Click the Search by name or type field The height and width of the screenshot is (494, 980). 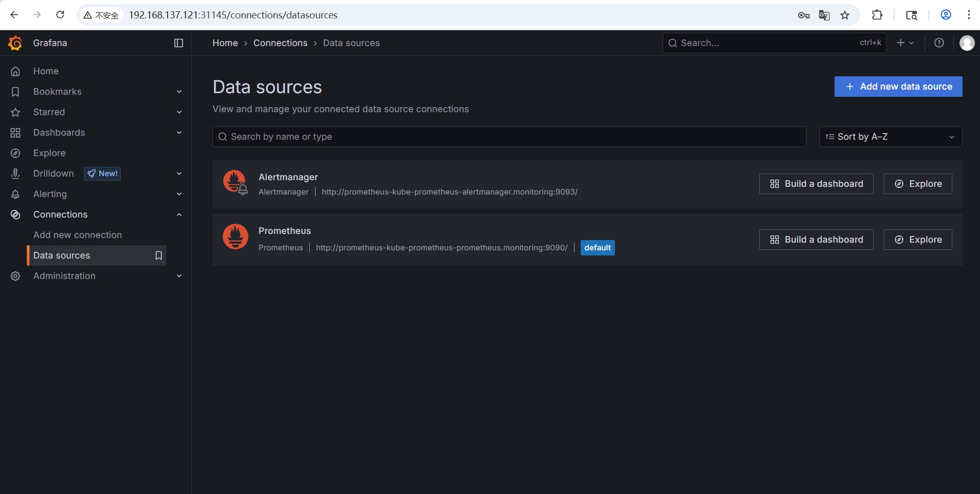coord(509,137)
